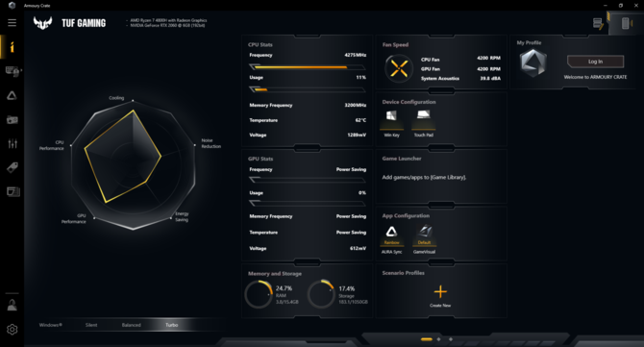Image resolution: width=644 pixels, height=347 pixels.
Task: Click AMD Ryzen 7 4800H processor text
Action: click(x=168, y=20)
